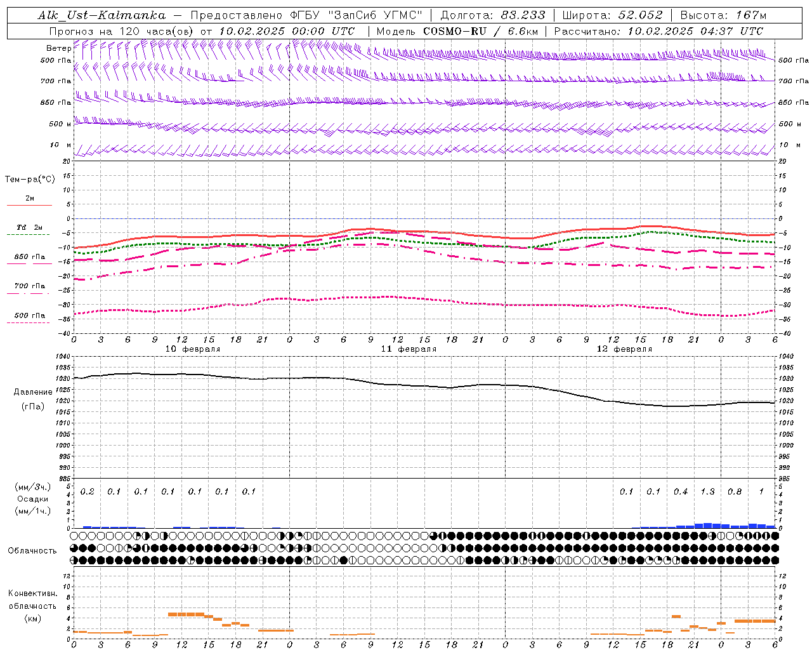
Task: Select the longitude value Долгота: 83.233
Action: (x=493, y=15)
